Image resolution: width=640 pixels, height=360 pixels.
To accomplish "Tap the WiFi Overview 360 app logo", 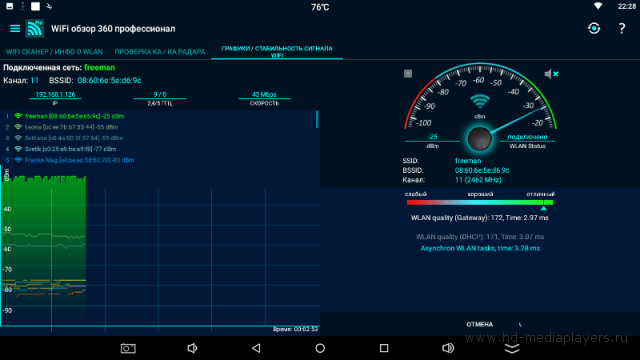I will pyautogui.click(x=35, y=29).
